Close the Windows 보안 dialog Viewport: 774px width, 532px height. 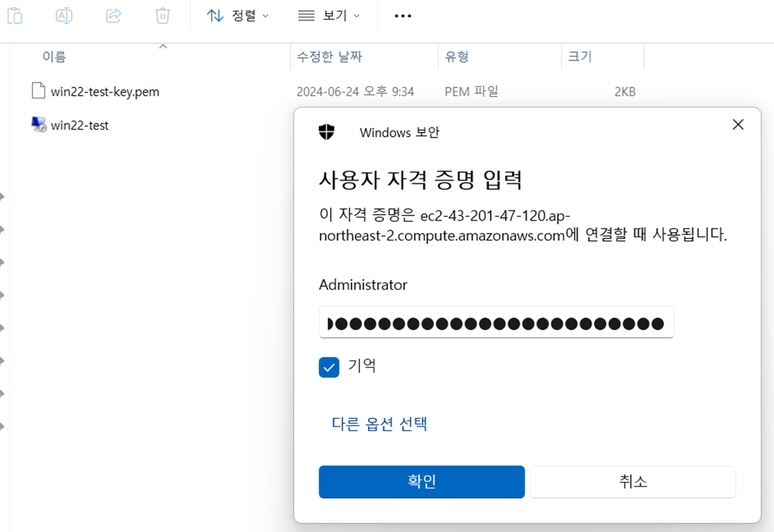[x=738, y=124]
